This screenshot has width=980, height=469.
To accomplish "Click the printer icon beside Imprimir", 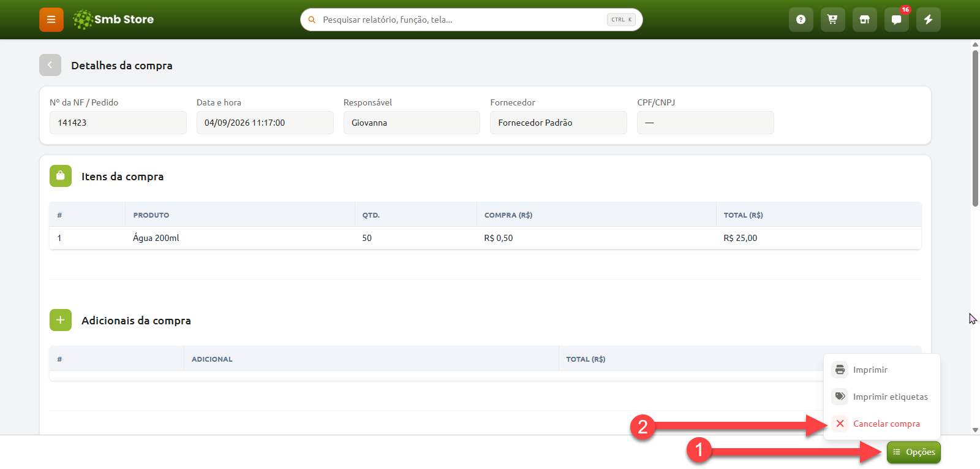I will [840, 370].
